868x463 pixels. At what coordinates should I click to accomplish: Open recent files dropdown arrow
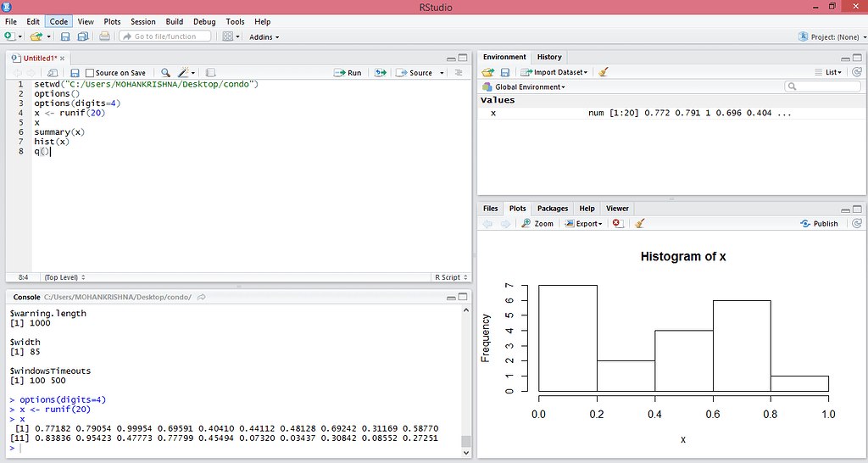(x=48, y=36)
